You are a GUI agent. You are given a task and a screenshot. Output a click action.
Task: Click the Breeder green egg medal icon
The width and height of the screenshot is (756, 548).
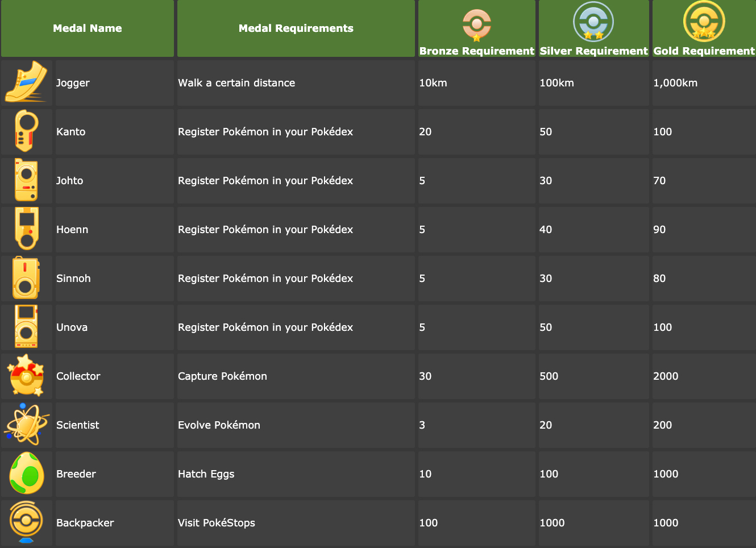point(26,474)
